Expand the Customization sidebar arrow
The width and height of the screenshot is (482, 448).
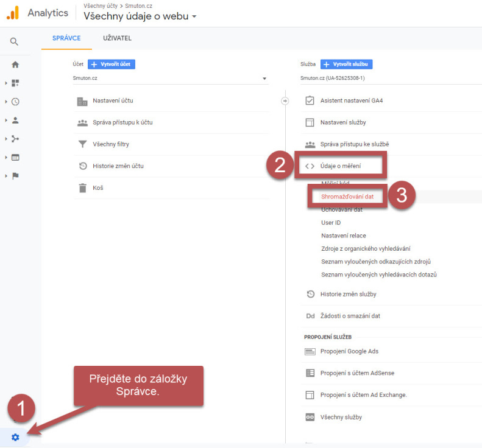coord(6,83)
